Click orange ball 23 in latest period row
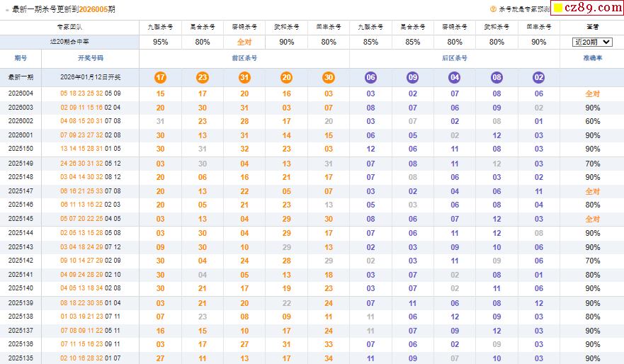Image resolution: width=624 pixels, height=364 pixels. pyautogui.click(x=203, y=78)
